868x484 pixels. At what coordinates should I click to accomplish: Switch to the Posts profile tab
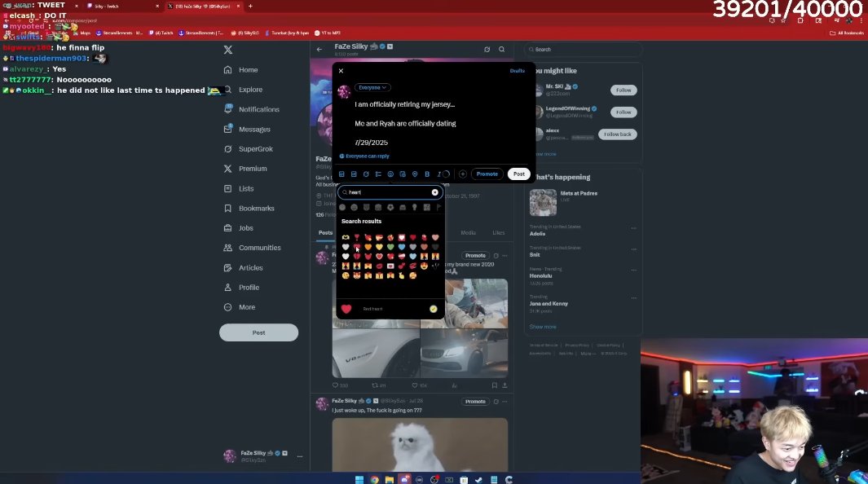click(x=325, y=233)
